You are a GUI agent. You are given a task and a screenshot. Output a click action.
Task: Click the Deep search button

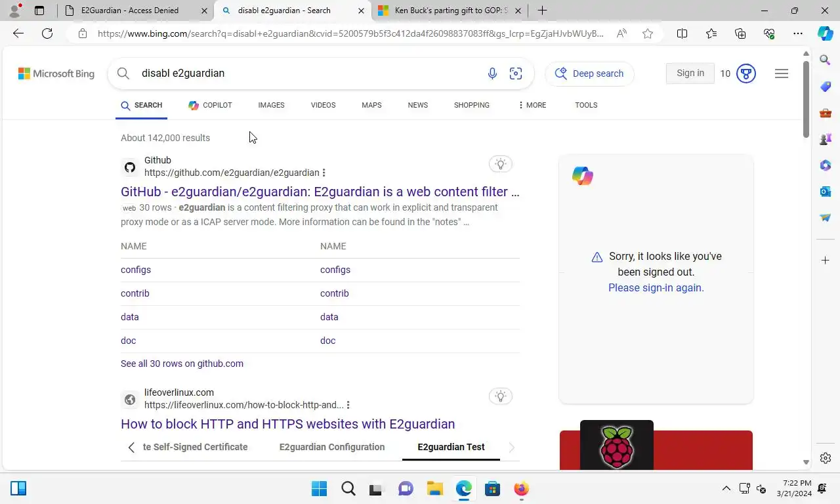point(589,73)
